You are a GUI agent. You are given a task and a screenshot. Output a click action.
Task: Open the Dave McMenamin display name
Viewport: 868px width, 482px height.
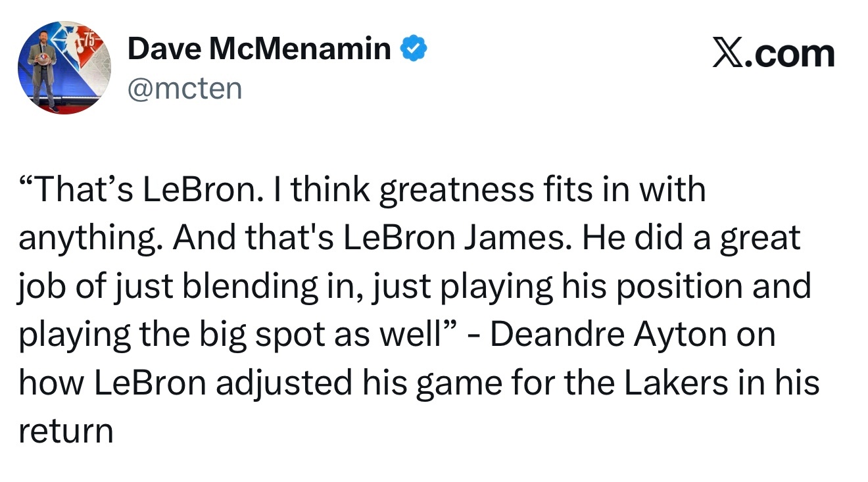tap(259, 49)
